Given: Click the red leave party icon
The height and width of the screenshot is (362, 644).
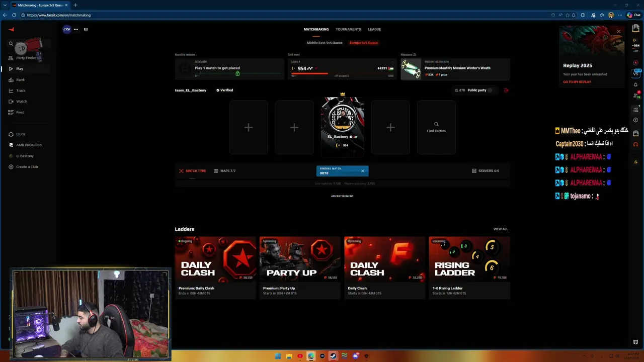Looking at the screenshot, I should (x=506, y=90).
